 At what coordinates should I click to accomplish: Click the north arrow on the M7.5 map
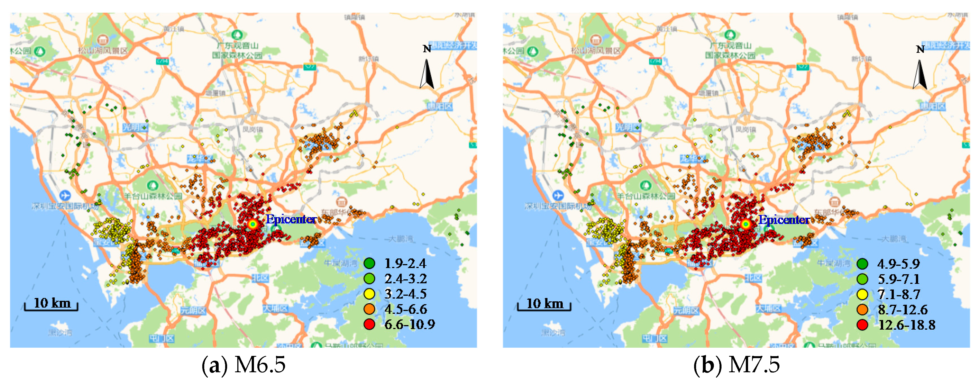tap(920, 75)
